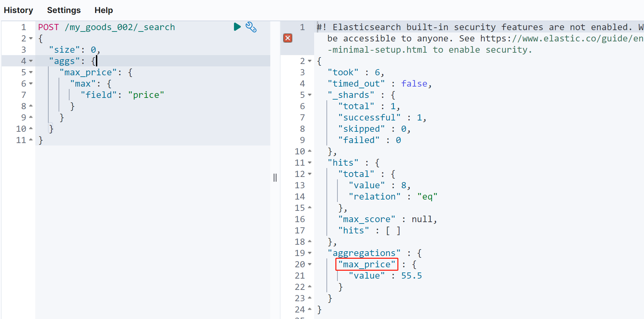Click the response fold arrow at line 10

310,151
